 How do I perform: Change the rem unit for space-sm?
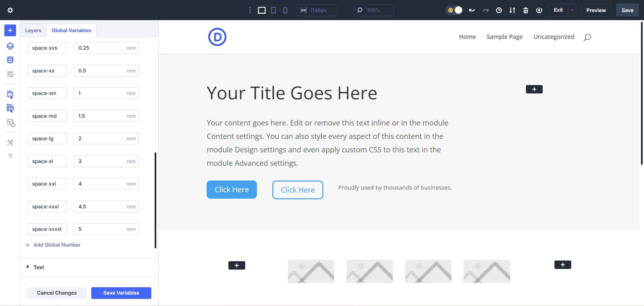[131, 93]
